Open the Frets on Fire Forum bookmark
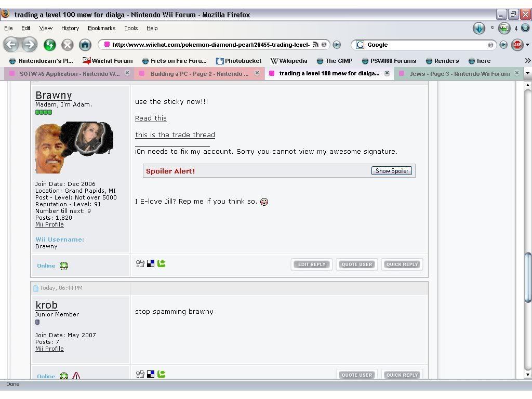The image size is (532, 399). coord(174,61)
